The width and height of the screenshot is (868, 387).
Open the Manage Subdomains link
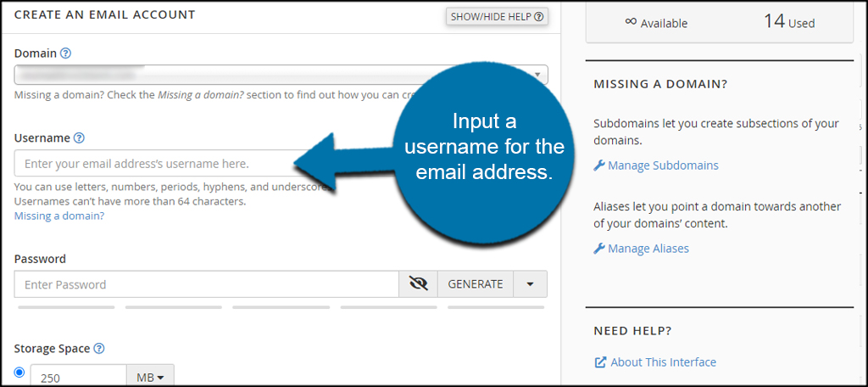(656, 165)
